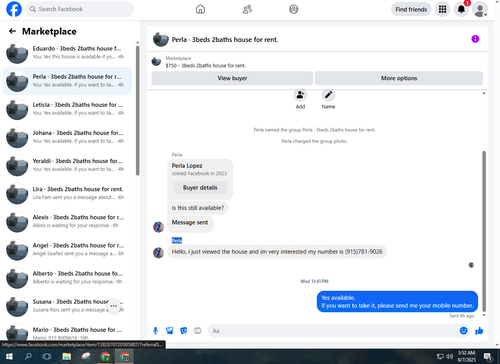Screen dimensions: 500x364
Task: Open File Explorer from taskbar
Action: [67, 356]
